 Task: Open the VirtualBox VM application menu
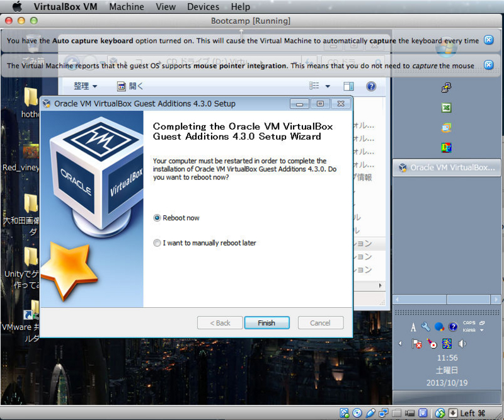click(x=66, y=7)
